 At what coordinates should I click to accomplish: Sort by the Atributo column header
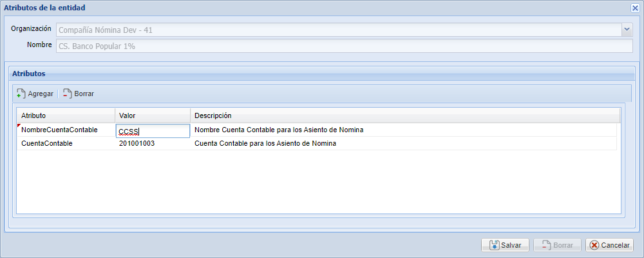tap(66, 115)
